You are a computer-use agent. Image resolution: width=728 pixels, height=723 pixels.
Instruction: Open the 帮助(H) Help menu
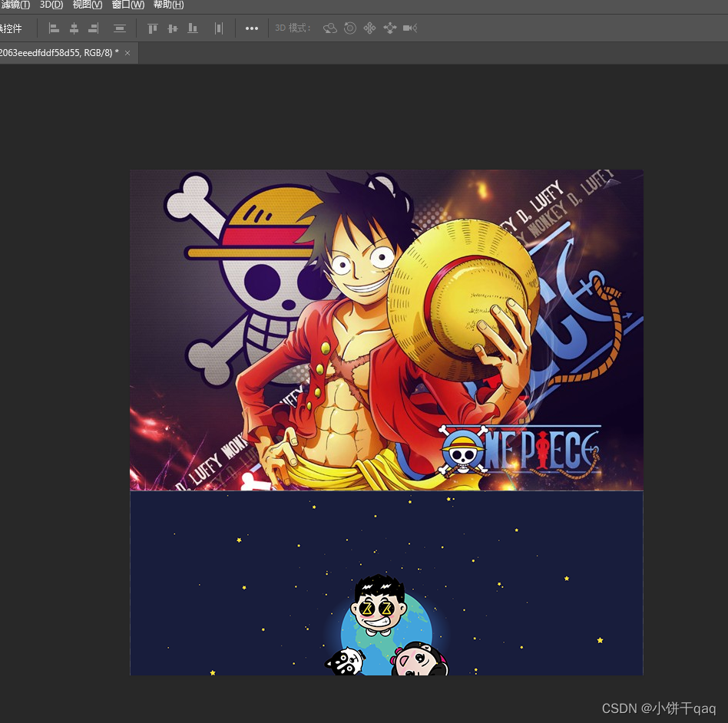(x=168, y=5)
